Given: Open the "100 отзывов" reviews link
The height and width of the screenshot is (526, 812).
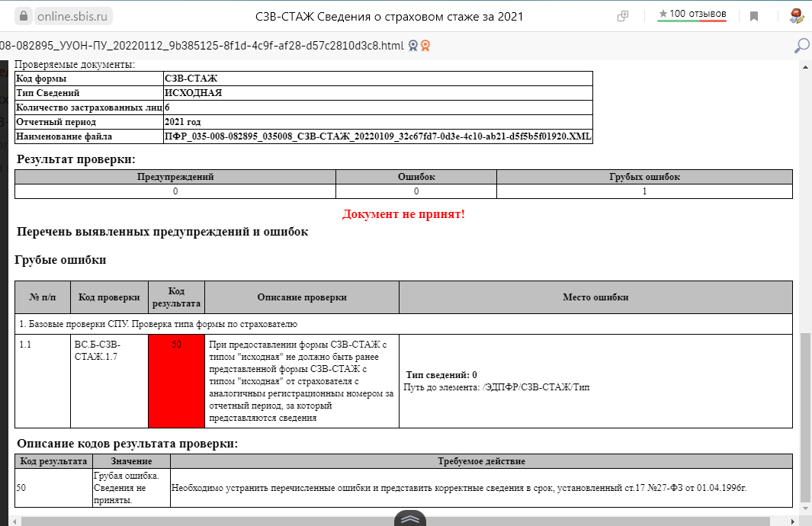Looking at the screenshot, I should point(695,12).
